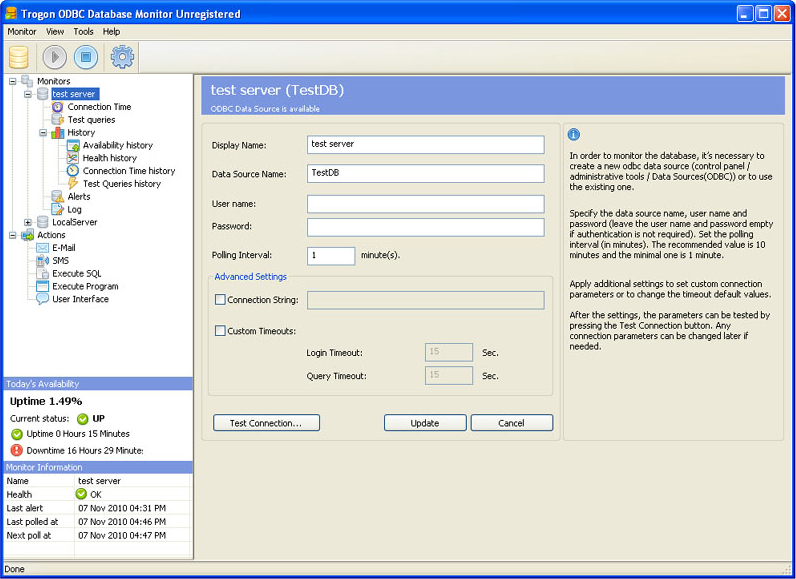Collapse the History tree node
This screenshot has width=796, height=579.
(x=43, y=132)
